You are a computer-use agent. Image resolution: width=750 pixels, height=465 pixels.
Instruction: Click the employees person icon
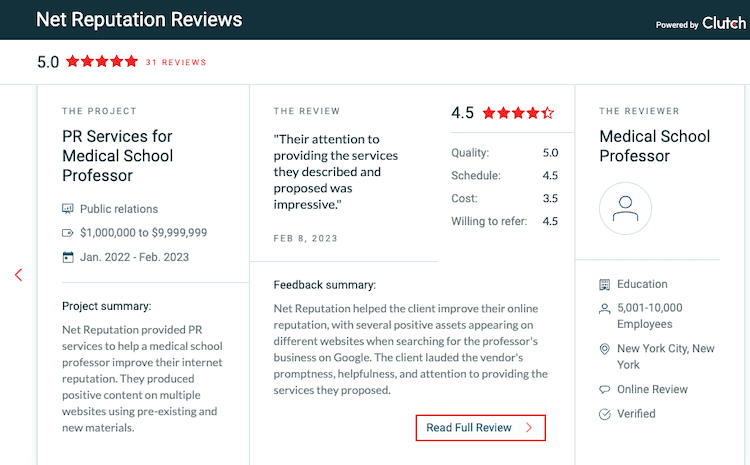click(x=605, y=309)
